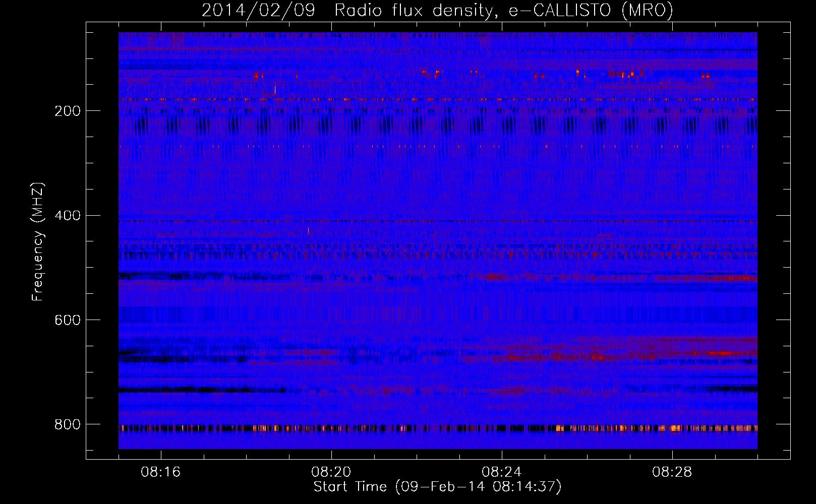Click the 08:20 time tick label
Viewport: 816px width, 504px height.
click(x=331, y=472)
